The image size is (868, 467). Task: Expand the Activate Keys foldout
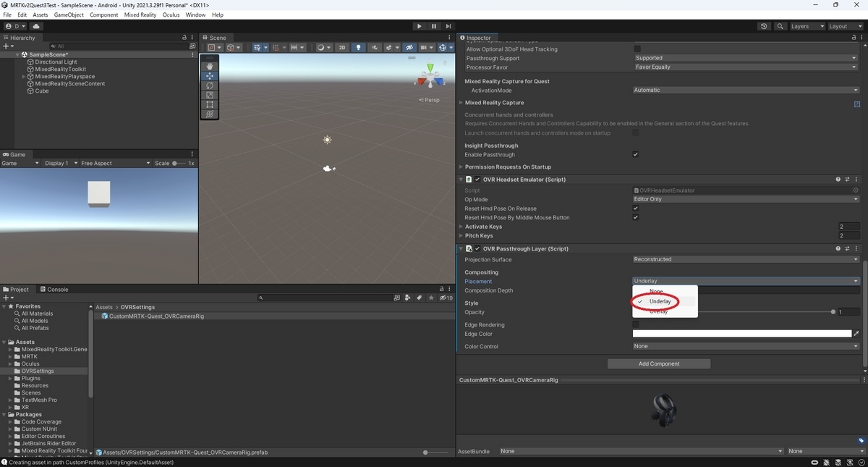click(x=461, y=227)
